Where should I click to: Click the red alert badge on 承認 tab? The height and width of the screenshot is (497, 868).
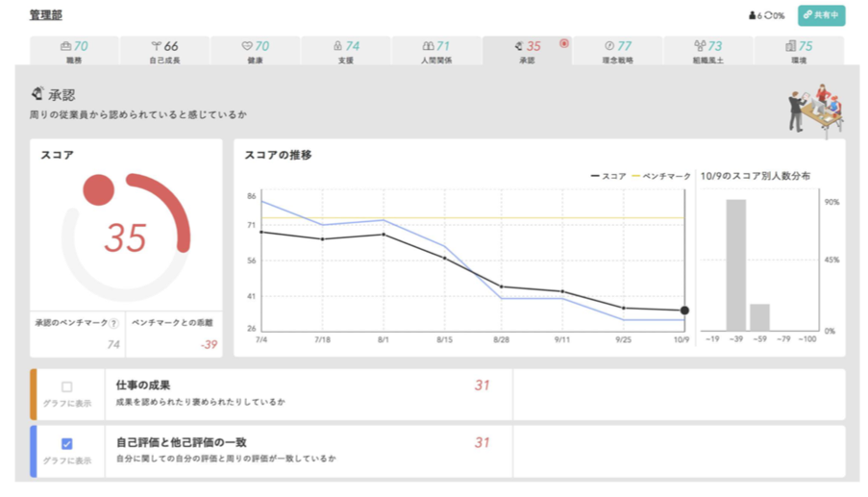tap(563, 43)
